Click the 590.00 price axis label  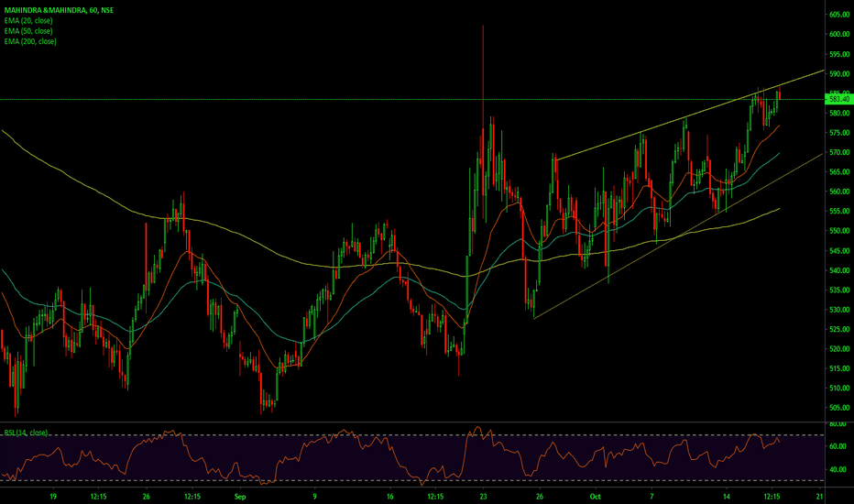[839, 74]
